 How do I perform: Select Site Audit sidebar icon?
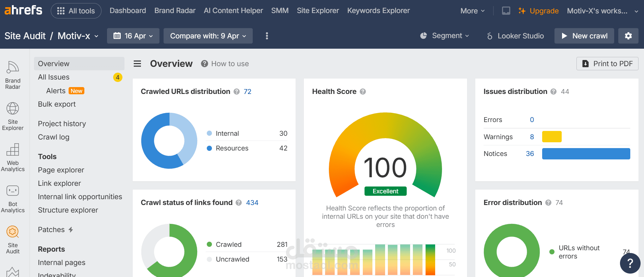13,239
